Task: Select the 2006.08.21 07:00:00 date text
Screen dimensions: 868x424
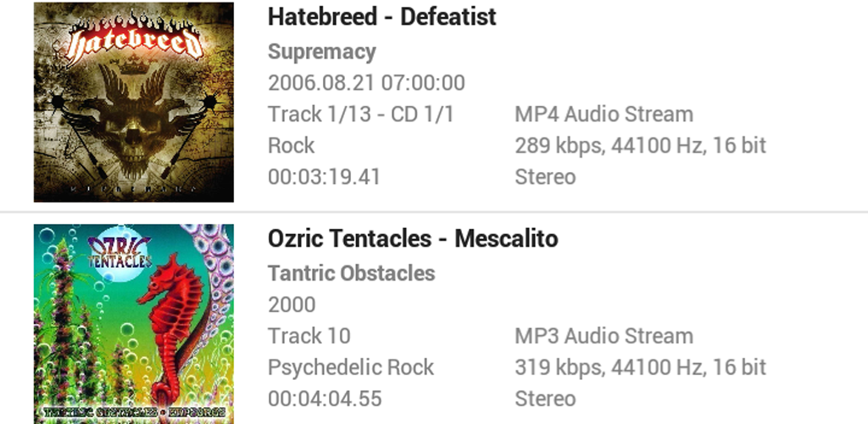Action: click(366, 83)
